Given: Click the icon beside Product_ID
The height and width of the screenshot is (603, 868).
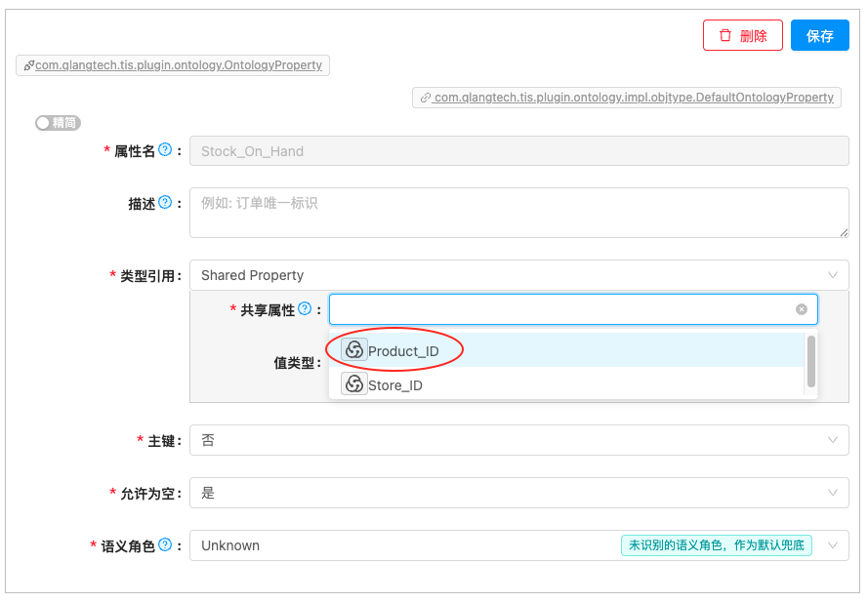Looking at the screenshot, I should tap(354, 349).
